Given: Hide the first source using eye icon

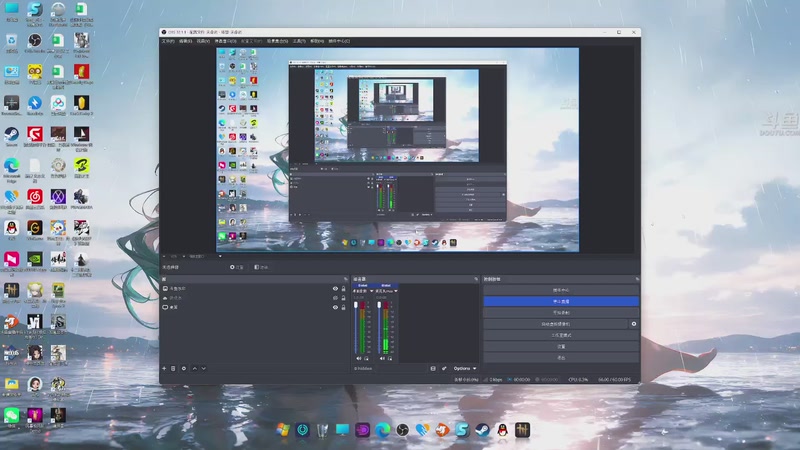Looking at the screenshot, I should [x=335, y=289].
